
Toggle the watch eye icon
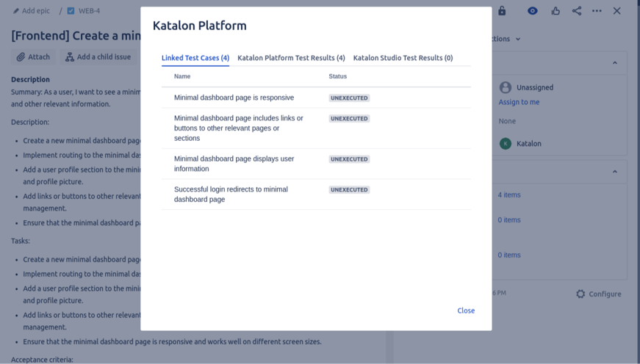(533, 11)
